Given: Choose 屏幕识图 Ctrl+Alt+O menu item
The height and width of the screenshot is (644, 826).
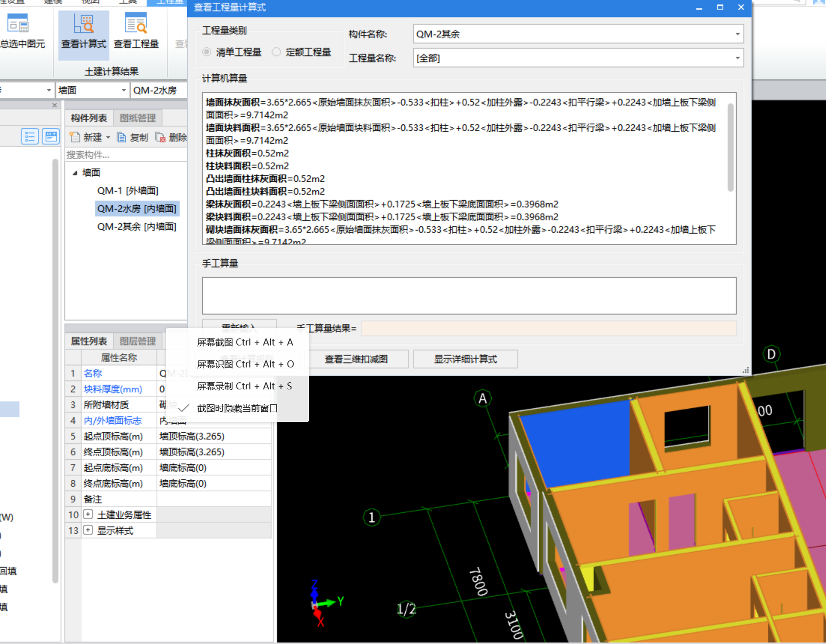Looking at the screenshot, I should [237, 364].
